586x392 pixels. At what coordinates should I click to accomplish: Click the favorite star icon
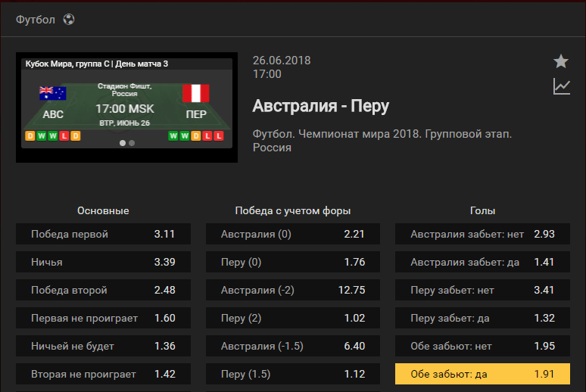click(561, 61)
